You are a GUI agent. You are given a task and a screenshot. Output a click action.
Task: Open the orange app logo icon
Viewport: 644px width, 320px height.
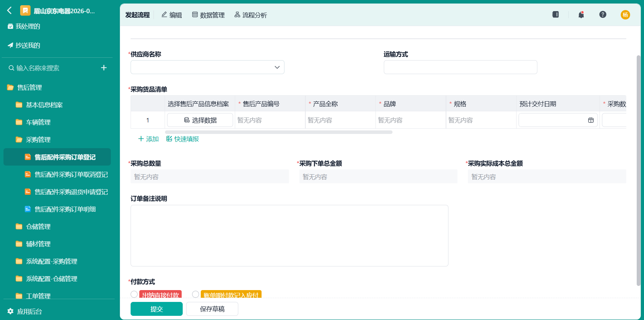pos(25,11)
